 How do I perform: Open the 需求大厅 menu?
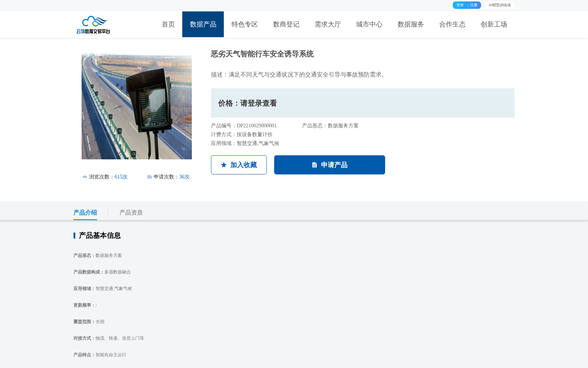pos(328,24)
